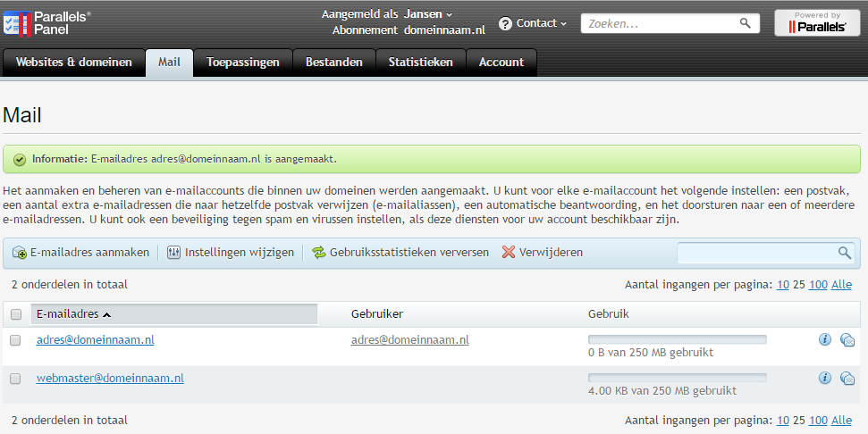The image size is (868, 434).
Task: Click the Zoeken search field
Action: pos(660,24)
